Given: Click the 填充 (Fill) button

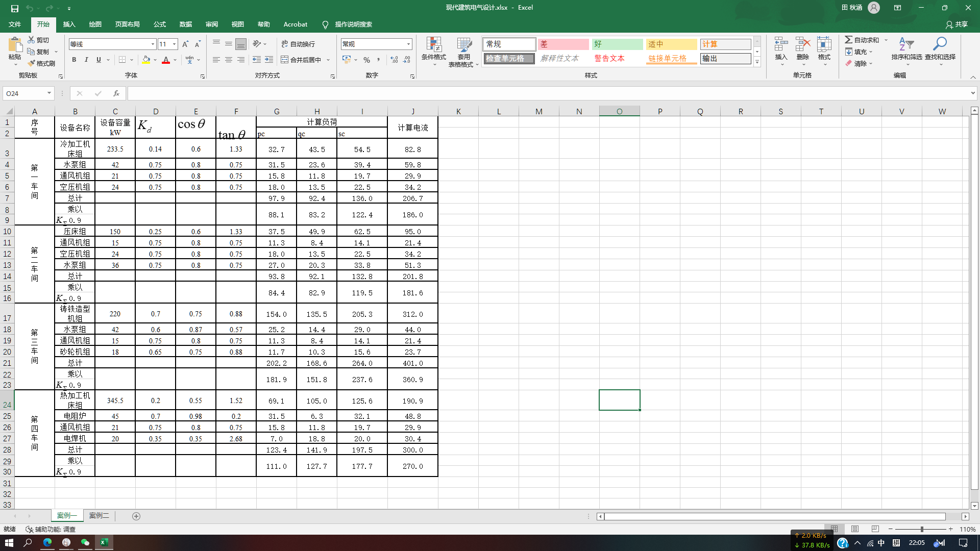Looking at the screenshot, I should [x=859, y=52].
